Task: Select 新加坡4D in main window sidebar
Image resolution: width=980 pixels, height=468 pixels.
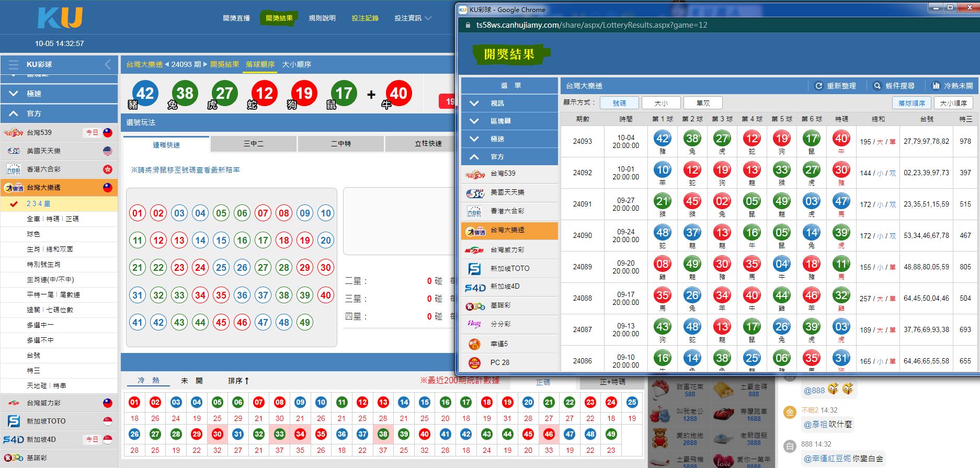Action: point(59,439)
